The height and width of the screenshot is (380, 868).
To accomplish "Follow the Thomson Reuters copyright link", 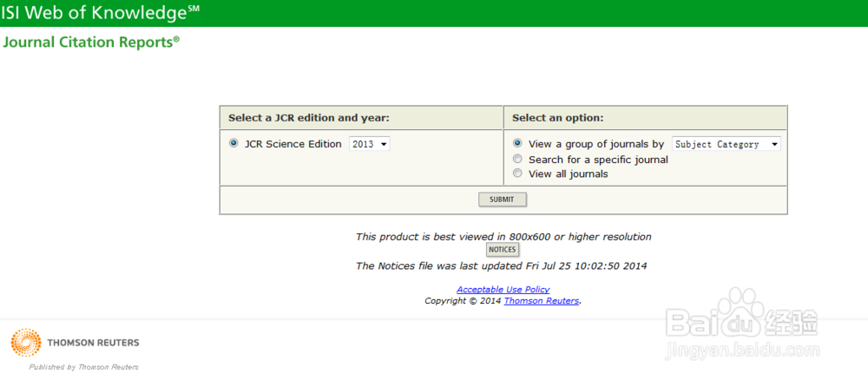I will pyautogui.click(x=542, y=301).
